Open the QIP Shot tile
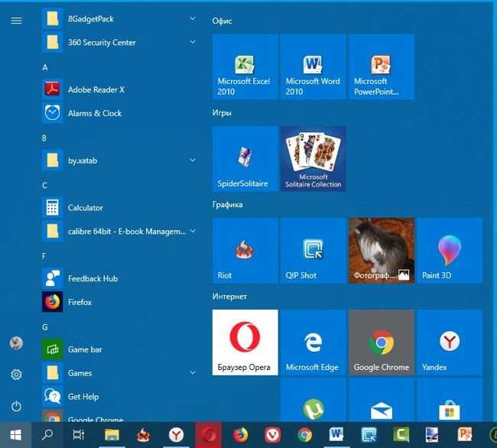 313,250
